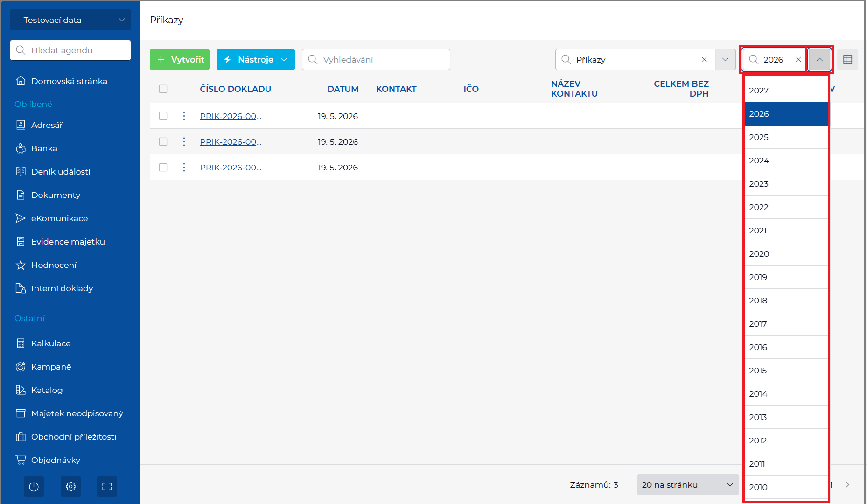Open the first PRIK-2026-00... document link
867x504 pixels.
click(231, 116)
